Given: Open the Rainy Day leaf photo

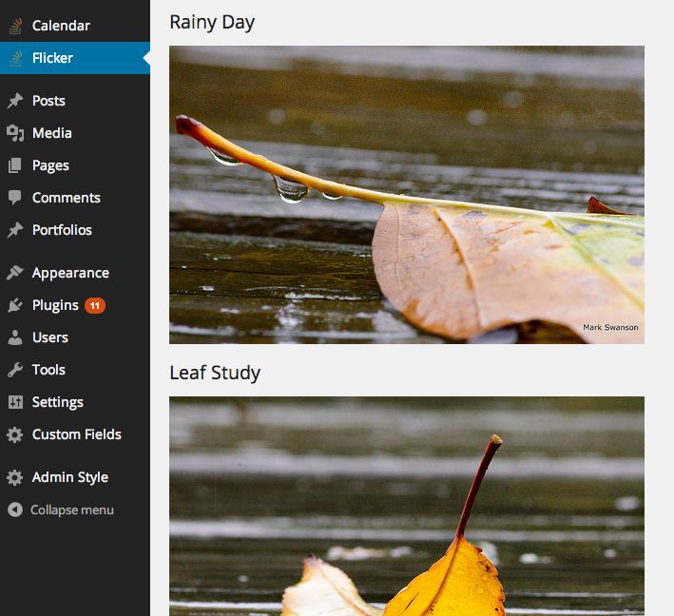Looking at the screenshot, I should tap(407, 195).
